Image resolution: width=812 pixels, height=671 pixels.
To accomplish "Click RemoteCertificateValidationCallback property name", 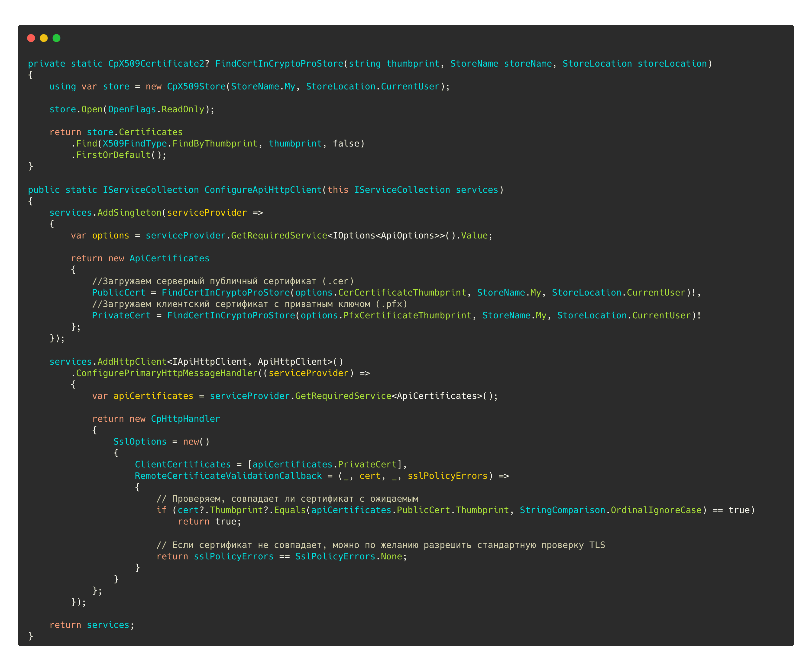I will pos(228,476).
